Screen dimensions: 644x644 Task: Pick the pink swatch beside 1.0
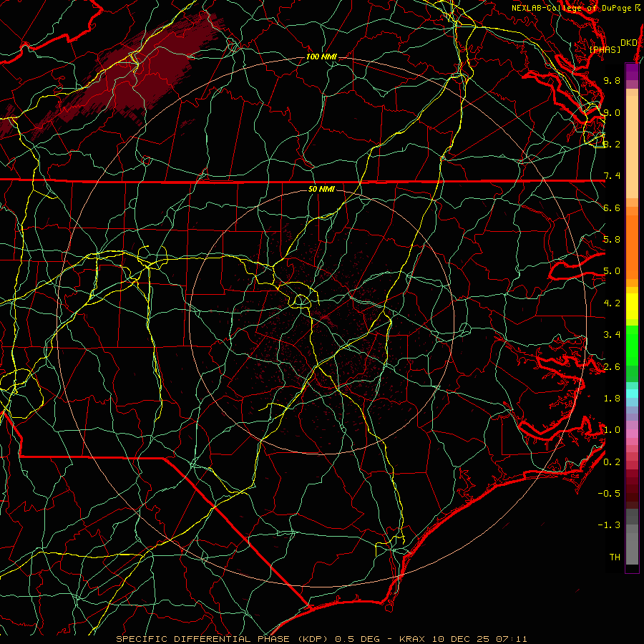632,434
